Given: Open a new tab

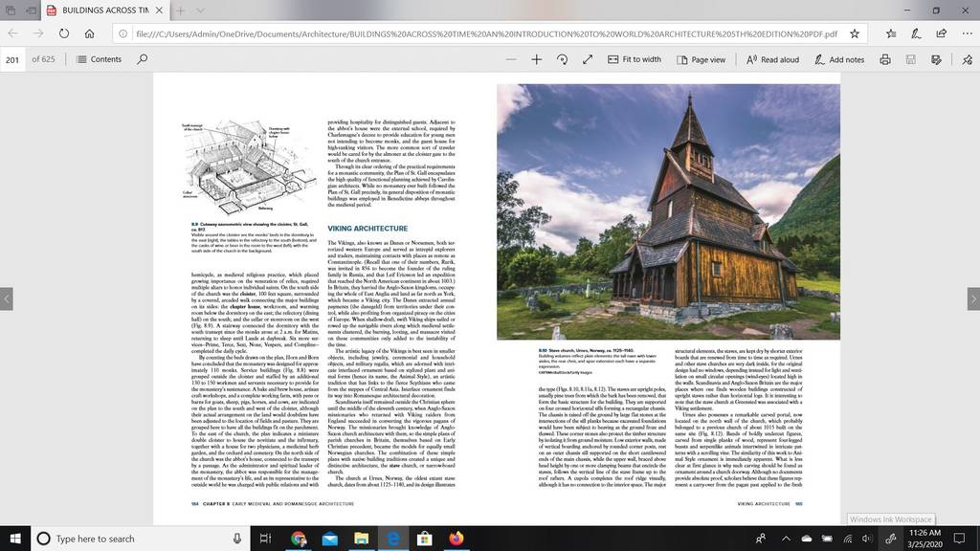Looking at the screenshot, I should tap(180, 11).
